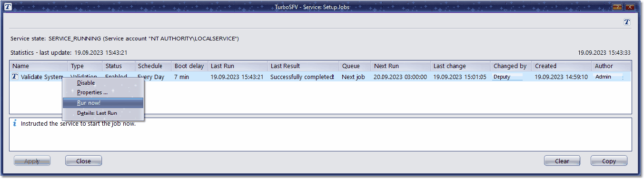Click the job icon beside Validate System
Screen dimensions: 644x179
(x=15, y=77)
